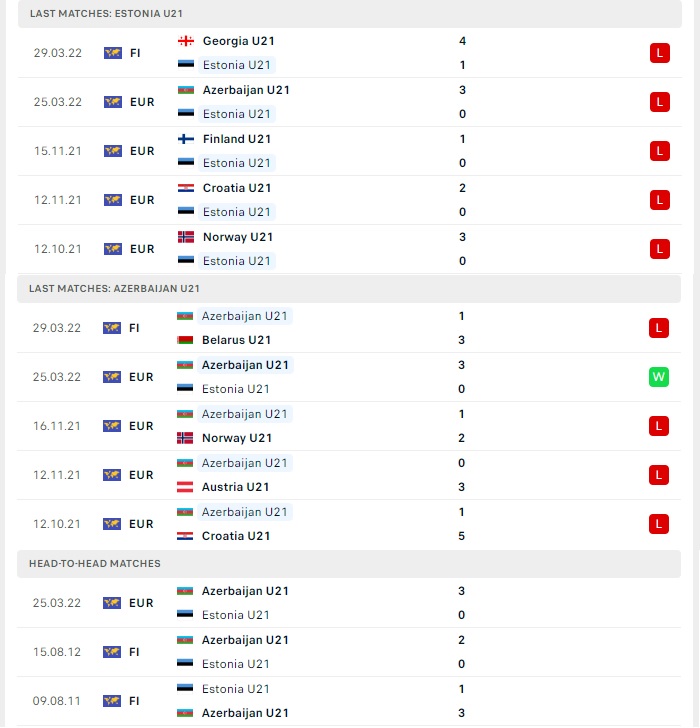This screenshot has width=700, height=728.
Task: Click the Finland U21 flag icon
Action: point(186,139)
